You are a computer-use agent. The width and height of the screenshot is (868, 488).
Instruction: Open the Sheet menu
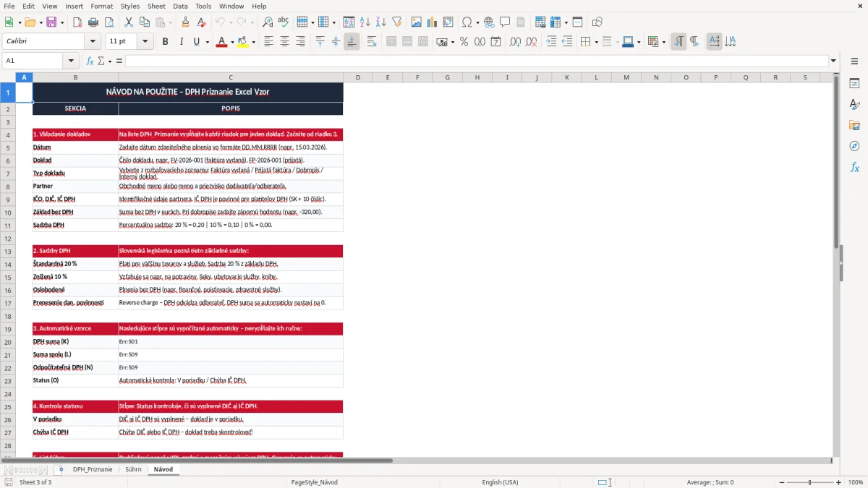coord(156,6)
